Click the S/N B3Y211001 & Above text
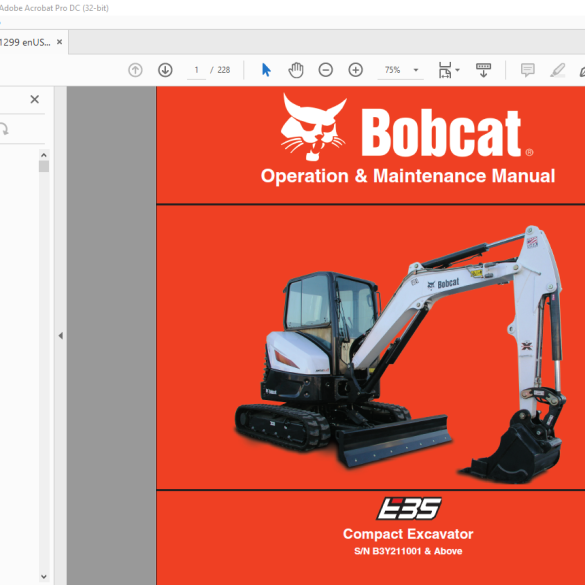This screenshot has height=585, width=585. 408,551
